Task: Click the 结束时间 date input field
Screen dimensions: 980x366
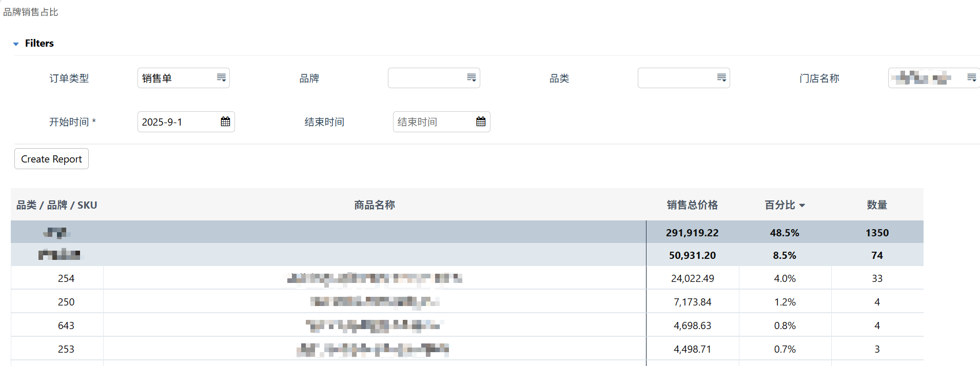Action: [442, 121]
